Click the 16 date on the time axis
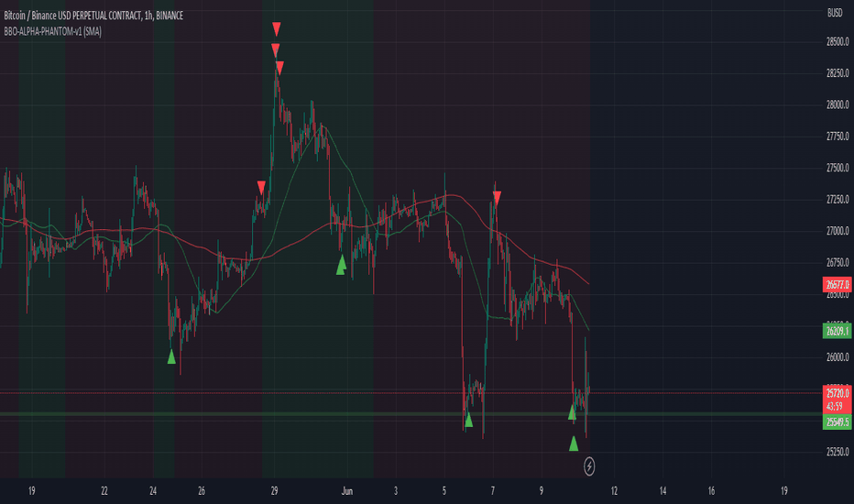The width and height of the screenshot is (854, 504). (x=711, y=491)
